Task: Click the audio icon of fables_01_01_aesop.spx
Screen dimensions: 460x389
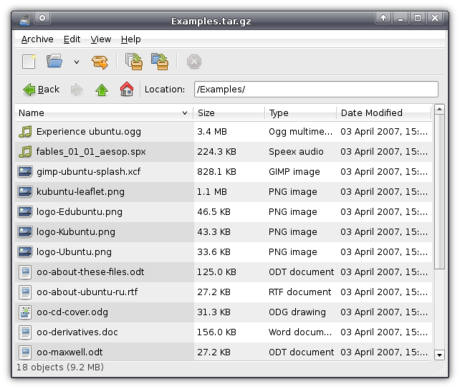Action: [x=25, y=152]
